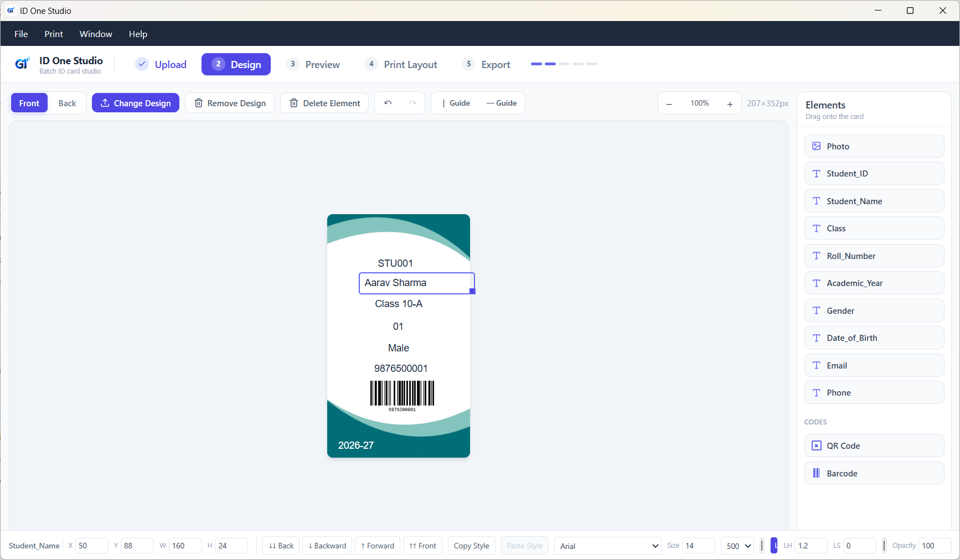Select the Photo element

coord(874,146)
